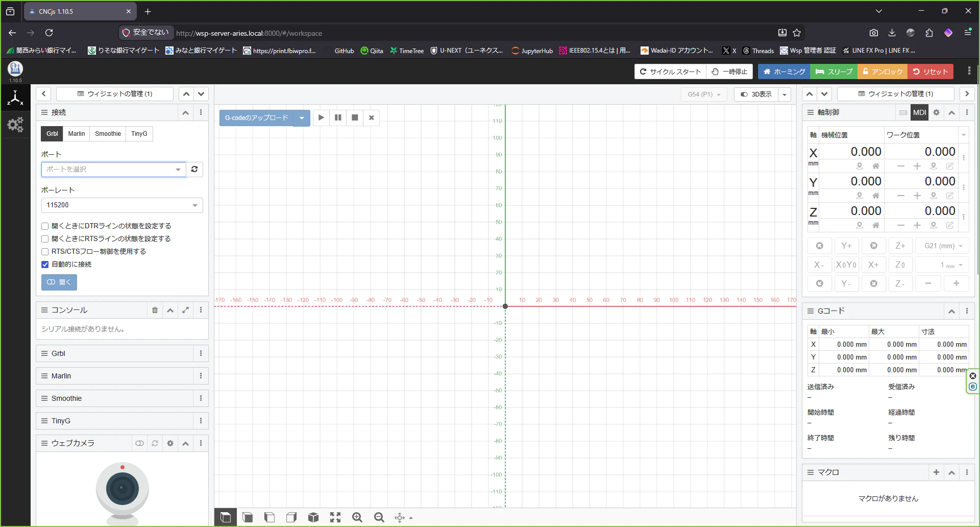Image resolution: width=980 pixels, height=527 pixels.
Task: Click the zoom in magnifier icon
Action: click(357, 517)
